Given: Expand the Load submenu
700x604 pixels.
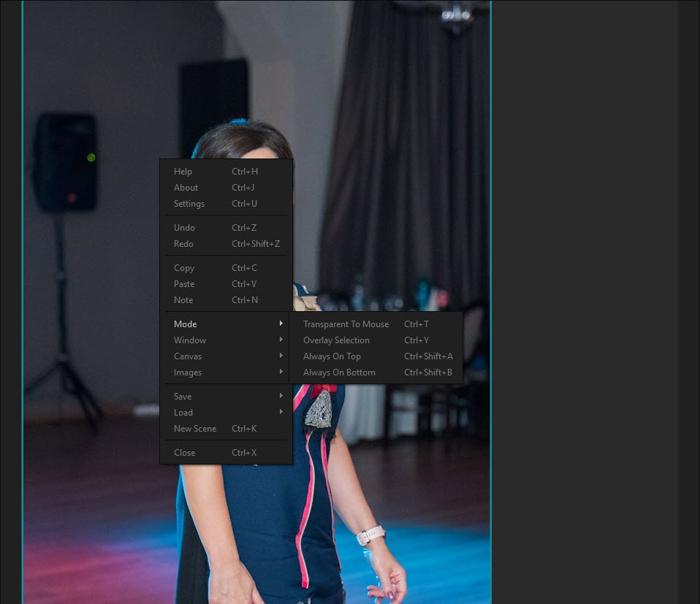Looking at the screenshot, I should pos(226,412).
